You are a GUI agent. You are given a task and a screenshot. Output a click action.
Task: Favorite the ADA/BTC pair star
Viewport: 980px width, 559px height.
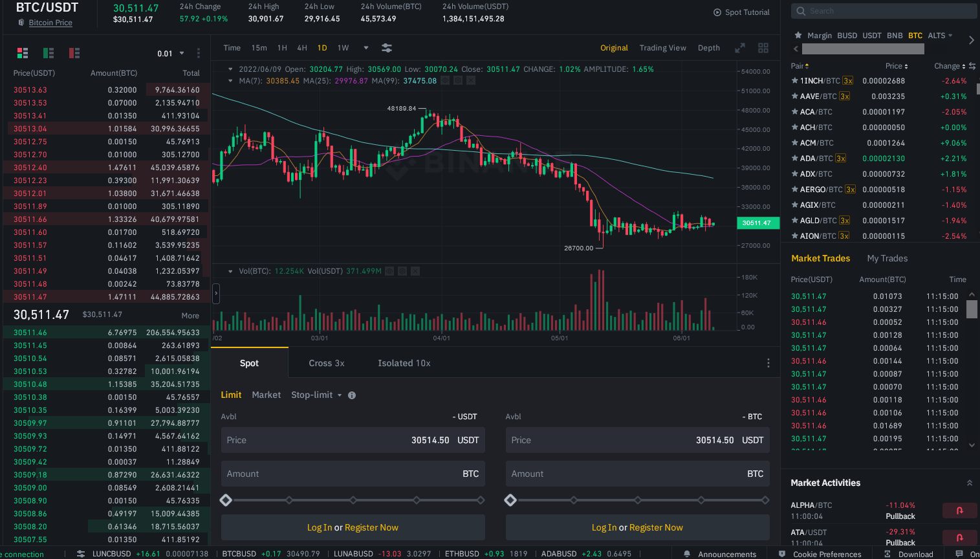[x=794, y=159]
